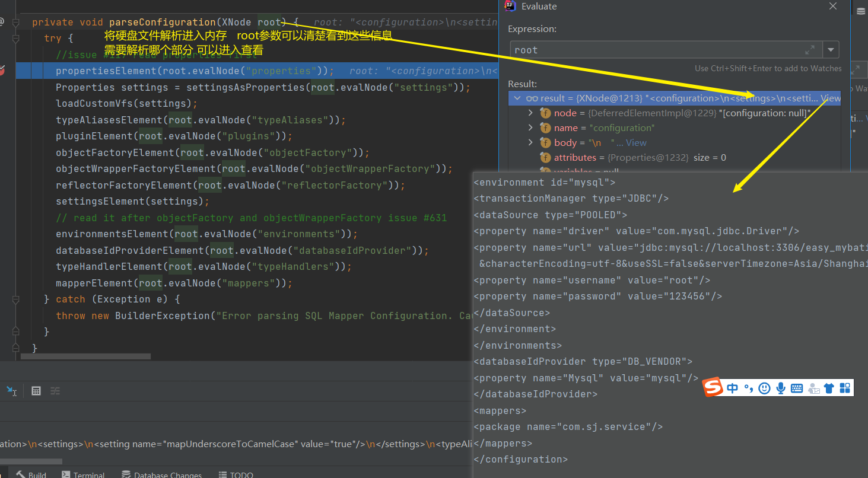This screenshot has height=478, width=868.
Task: Open expression history dropdown
Action: (831, 50)
